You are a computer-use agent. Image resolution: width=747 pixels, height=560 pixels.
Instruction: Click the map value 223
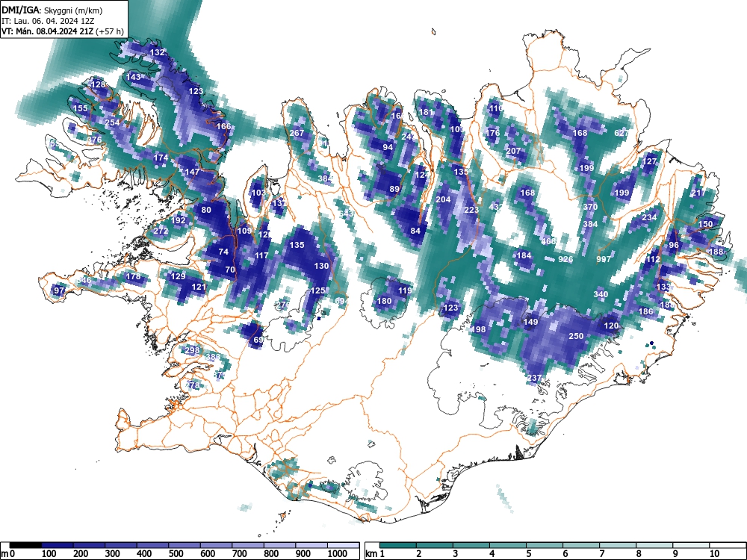point(471,210)
